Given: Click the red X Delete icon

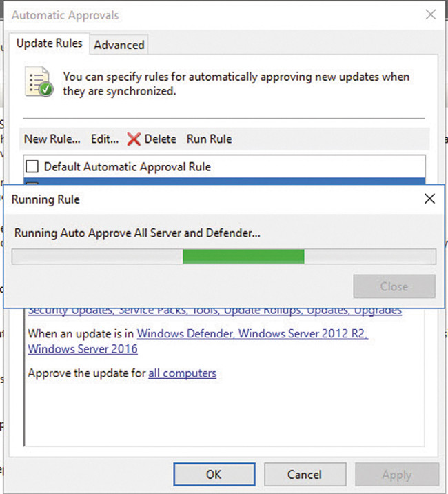Looking at the screenshot, I should 134,139.
